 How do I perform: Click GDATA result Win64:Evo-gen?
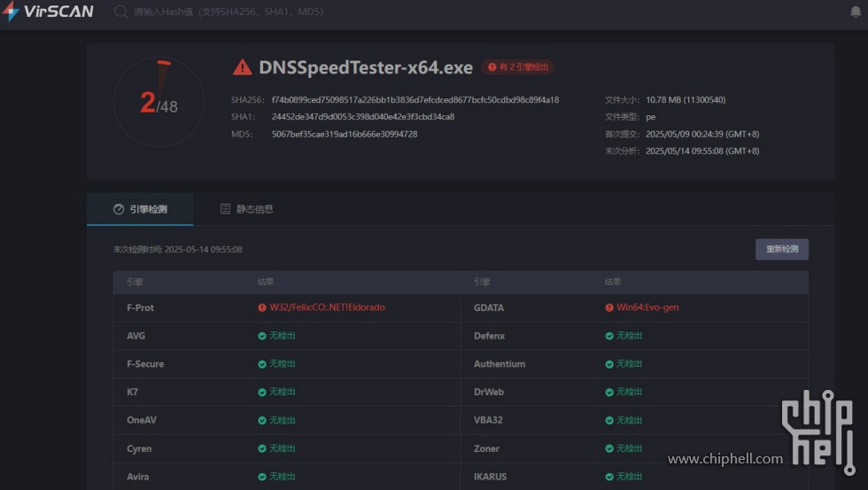pyautogui.click(x=647, y=307)
